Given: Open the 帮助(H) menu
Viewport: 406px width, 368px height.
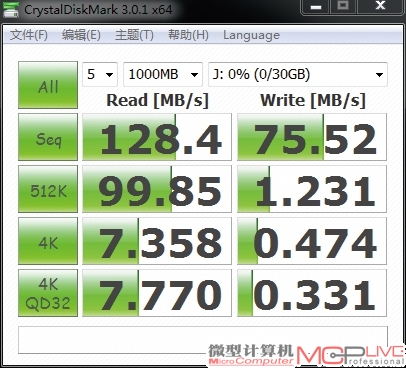Looking at the screenshot, I should pyautogui.click(x=188, y=35).
